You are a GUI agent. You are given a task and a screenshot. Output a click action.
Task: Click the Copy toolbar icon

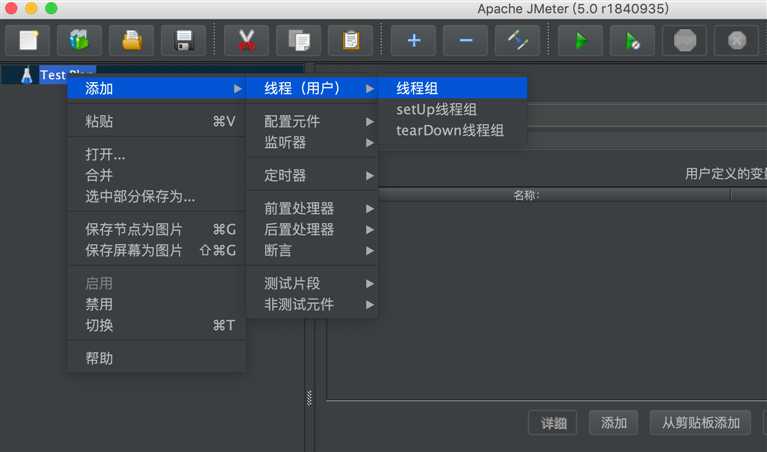click(x=298, y=40)
